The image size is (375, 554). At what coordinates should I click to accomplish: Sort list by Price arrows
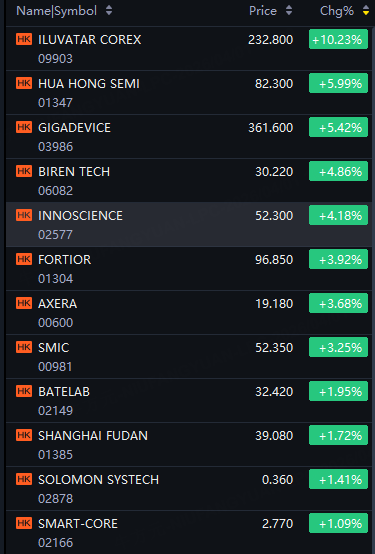click(x=289, y=11)
